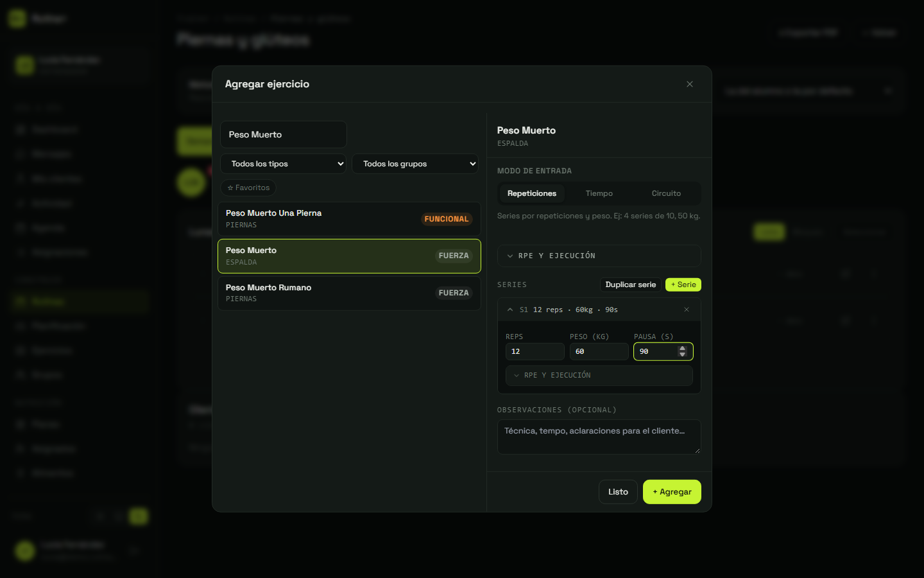Focus the Peso Muerto search field

(284, 134)
